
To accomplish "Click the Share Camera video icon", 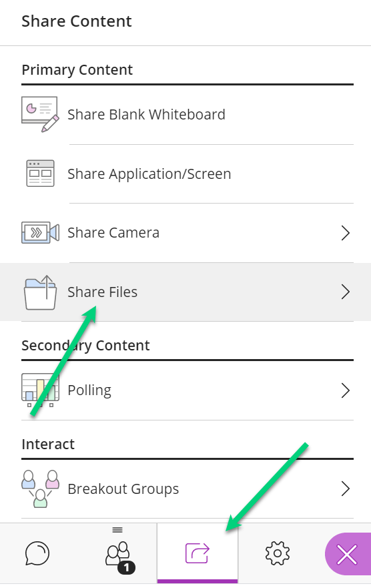I will 40,232.
